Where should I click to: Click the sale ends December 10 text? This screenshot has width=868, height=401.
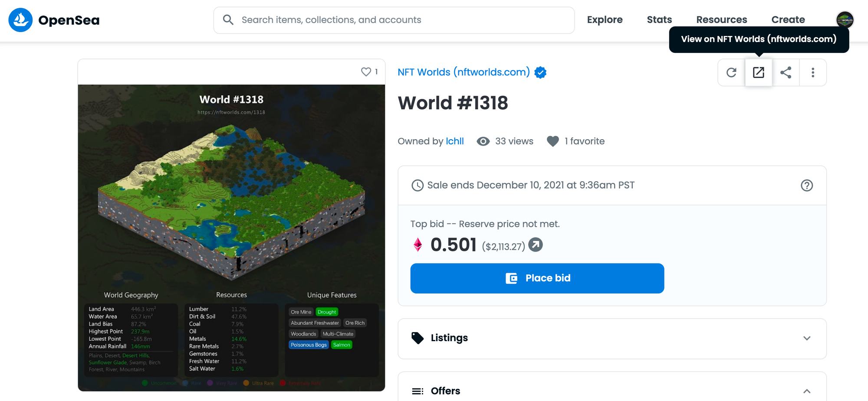coord(531,185)
